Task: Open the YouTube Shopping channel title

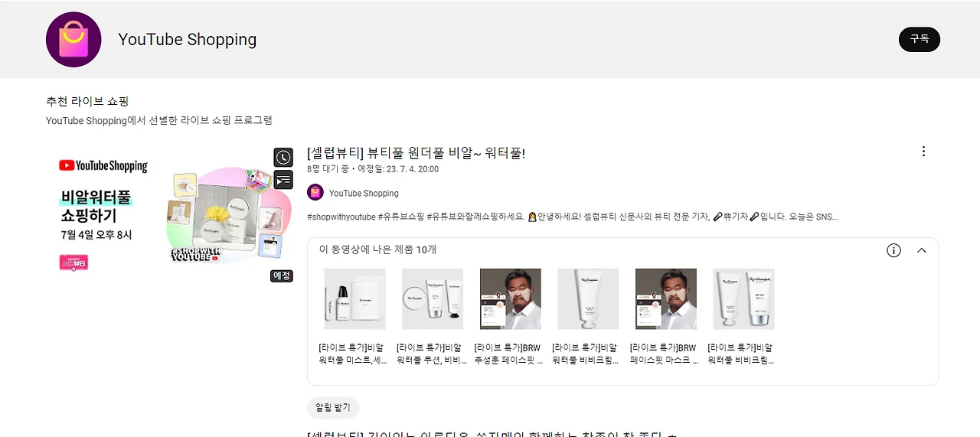Action: tap(188, 40)
